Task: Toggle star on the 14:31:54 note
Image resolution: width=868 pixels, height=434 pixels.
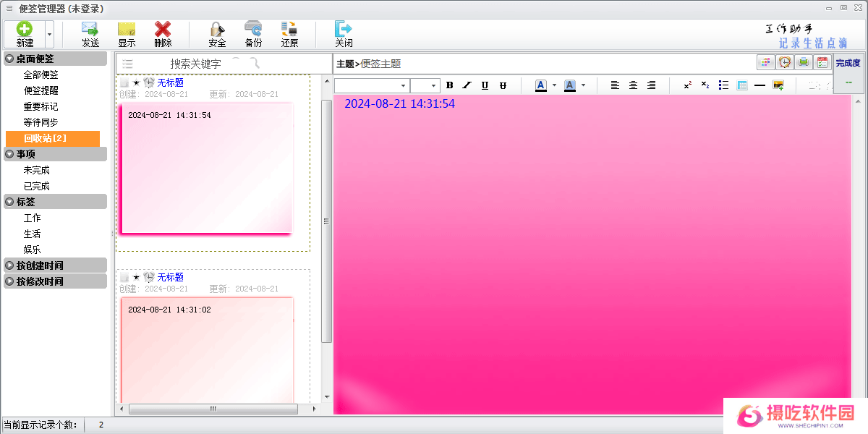Action: click(136, 83)
